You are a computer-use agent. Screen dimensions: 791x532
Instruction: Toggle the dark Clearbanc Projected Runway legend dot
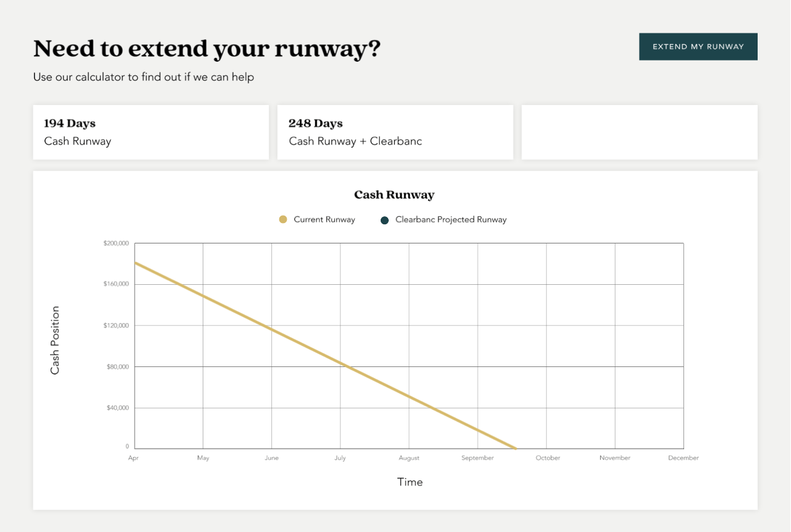tap(384, 220)
